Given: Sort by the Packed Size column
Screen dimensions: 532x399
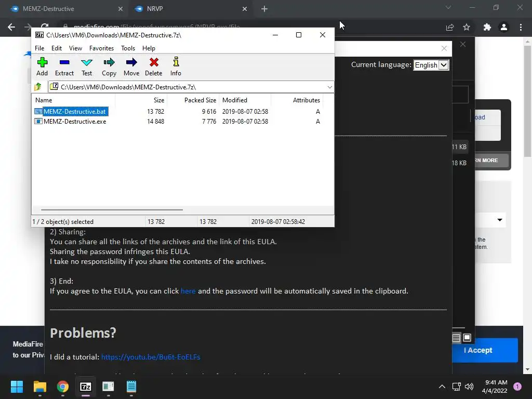Looking at the screenshot, I should (x=193, y=100).
